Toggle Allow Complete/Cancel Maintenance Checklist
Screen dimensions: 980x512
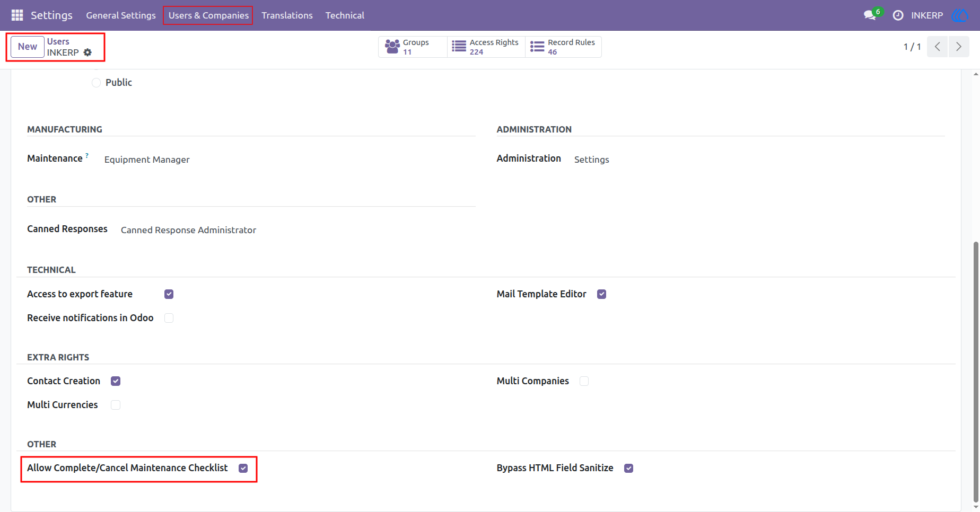[243, 468]
